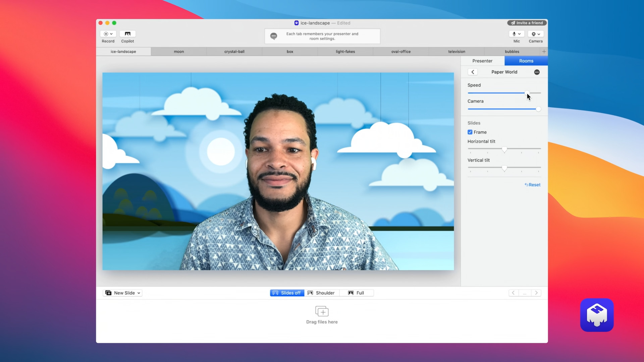Select Shoulder presenter mode

click(x=321, y=293)
